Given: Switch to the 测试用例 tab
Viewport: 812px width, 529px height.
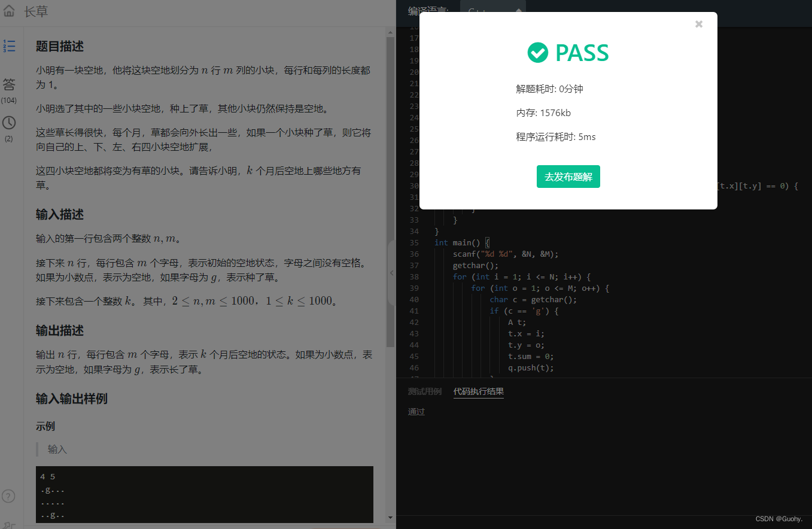Looking at the screenshot, I should [424, 391].
